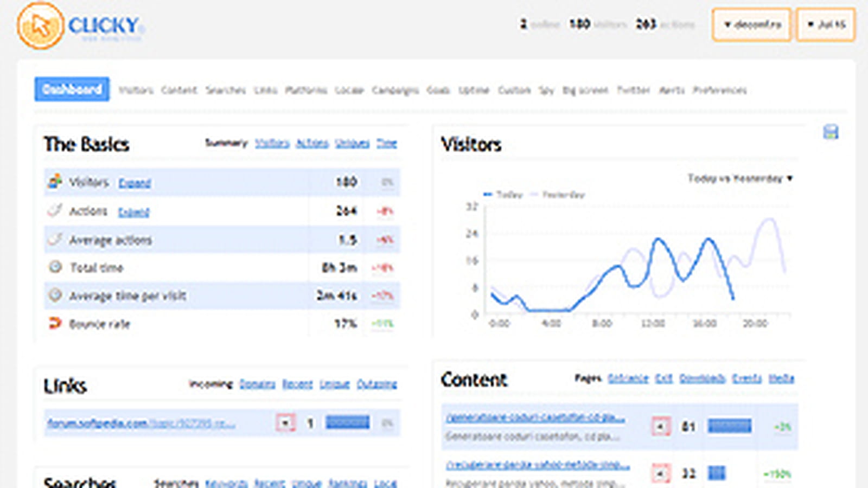Click the Bounce rate icon
The width and height of the screenshot is (868, 488).
[x=55, y=324]
